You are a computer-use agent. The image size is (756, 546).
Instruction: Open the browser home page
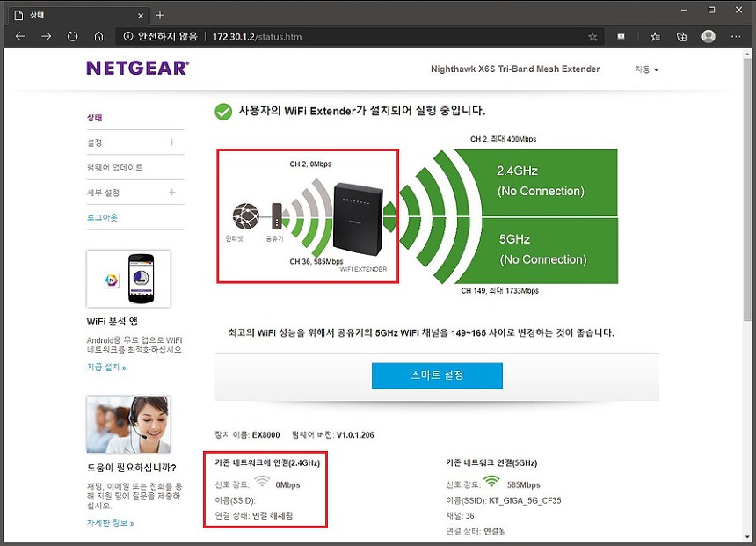98,36
